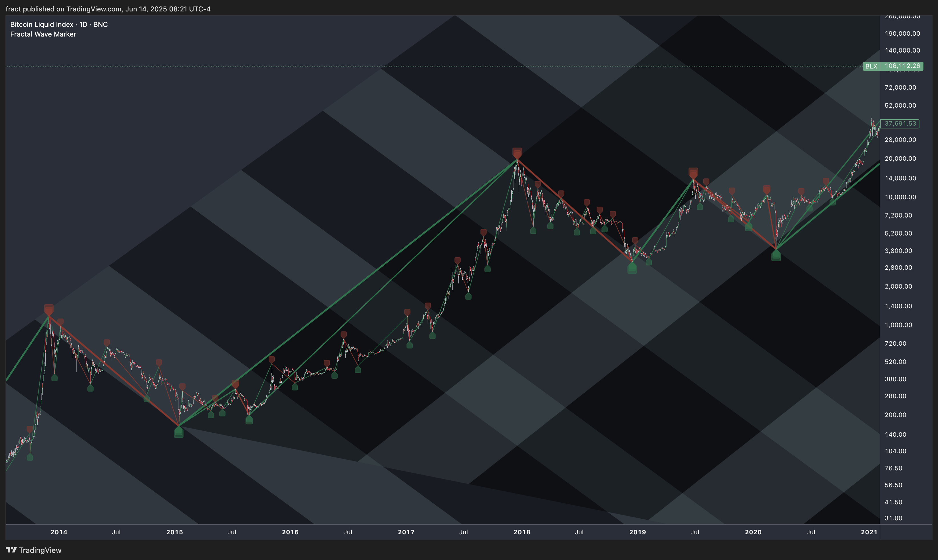Click the TradingView logo at bottom left
This screenshot has height=560, width=938.
33,550
